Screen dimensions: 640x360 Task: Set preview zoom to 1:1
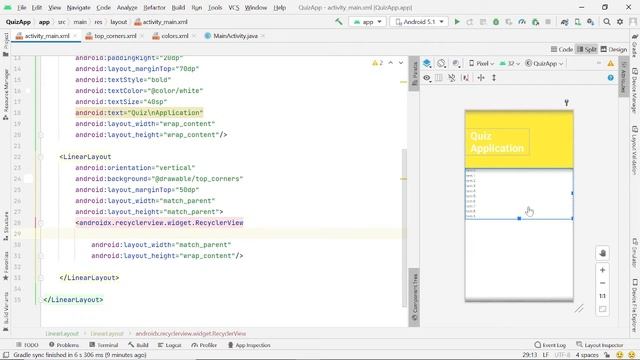coord(602,296)
